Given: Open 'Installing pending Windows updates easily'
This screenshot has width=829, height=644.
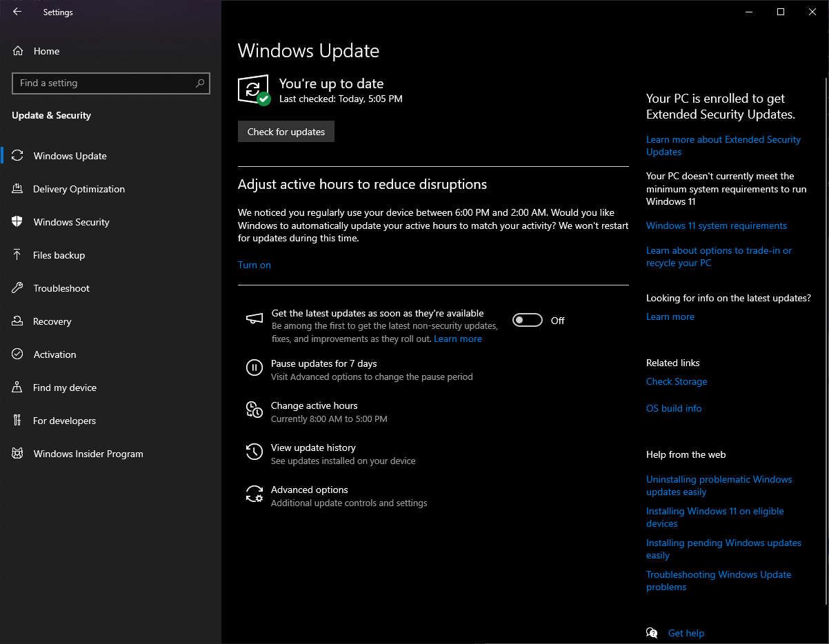Looking at the screenshot, I should pos(723,549).
